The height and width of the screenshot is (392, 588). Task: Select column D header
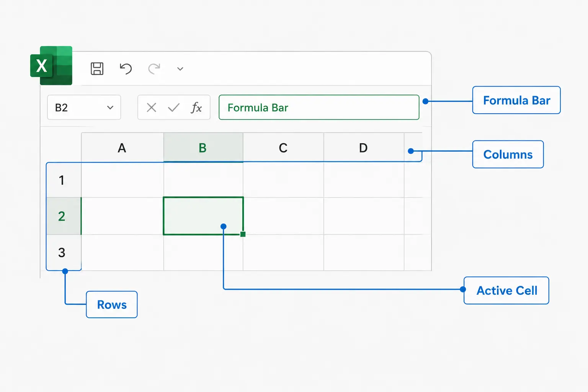(x=364, y=147)
